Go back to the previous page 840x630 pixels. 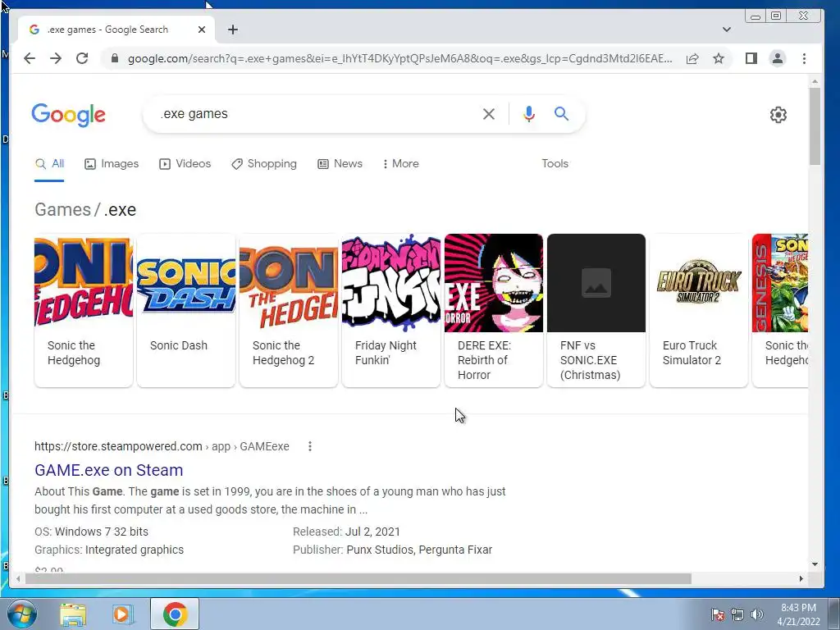tap(30, 58)
